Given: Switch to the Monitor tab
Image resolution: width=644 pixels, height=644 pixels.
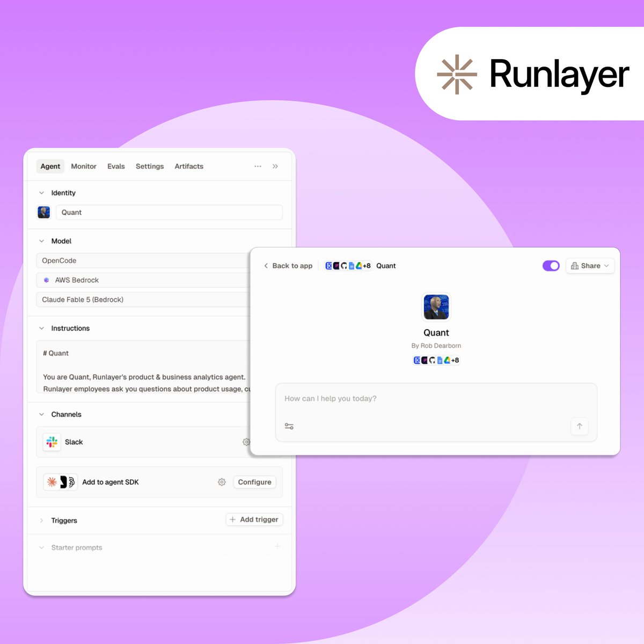Looking at the screenshot, I should tap(84, 166).
